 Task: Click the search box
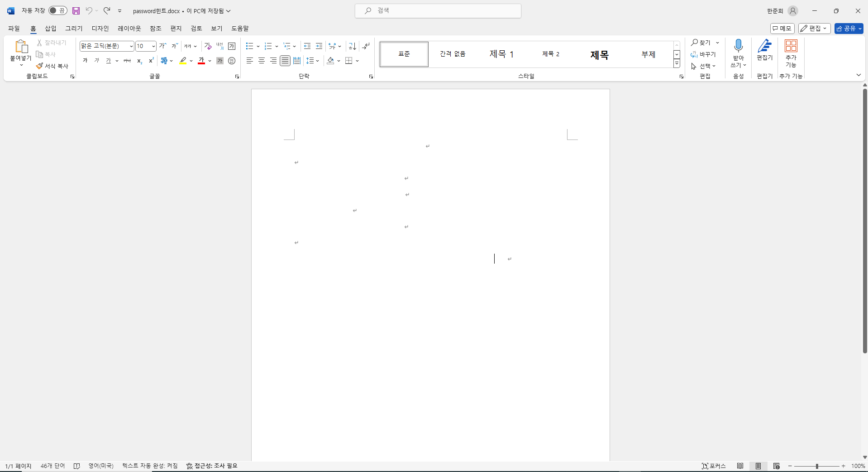click(438, 10)
